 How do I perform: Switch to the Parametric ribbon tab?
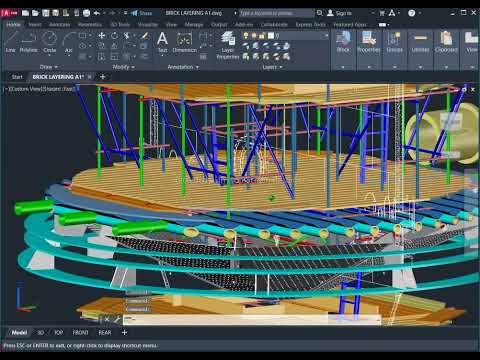(90, 24)
